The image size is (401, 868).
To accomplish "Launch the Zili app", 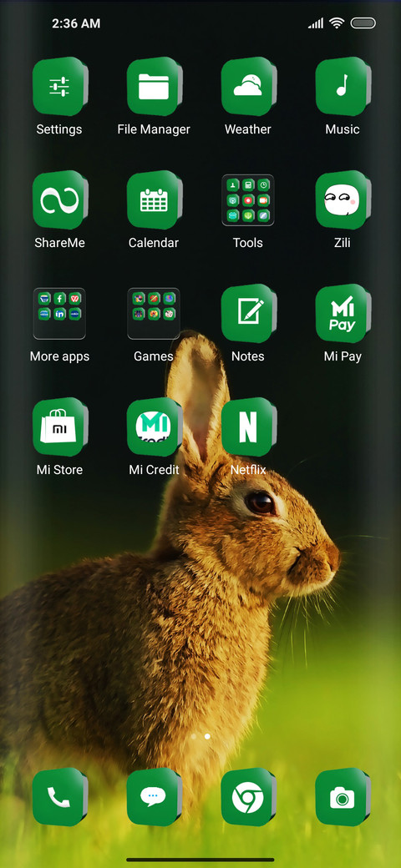I will tap(343, 199).
